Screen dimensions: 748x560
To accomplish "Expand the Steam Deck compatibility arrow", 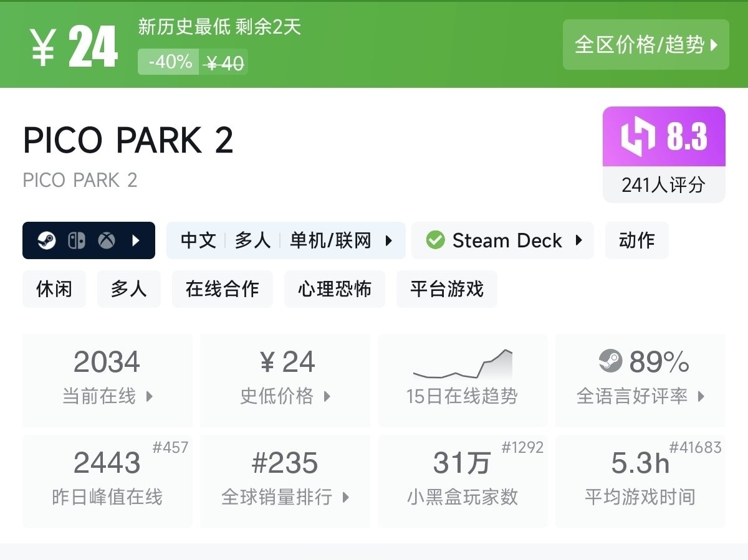I will point(578,240).
